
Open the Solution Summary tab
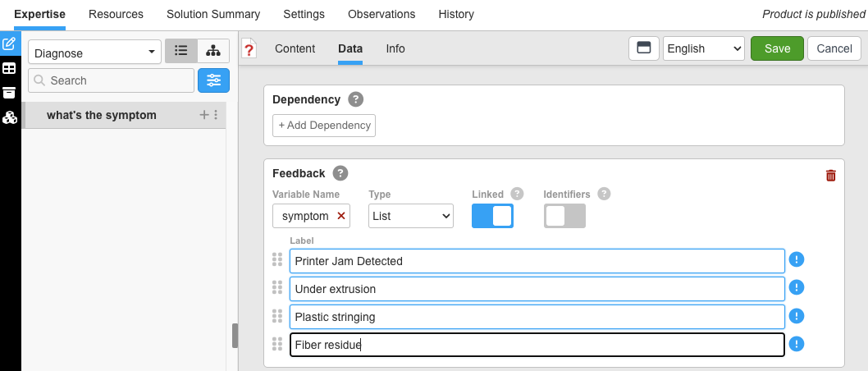pos(213,14)
